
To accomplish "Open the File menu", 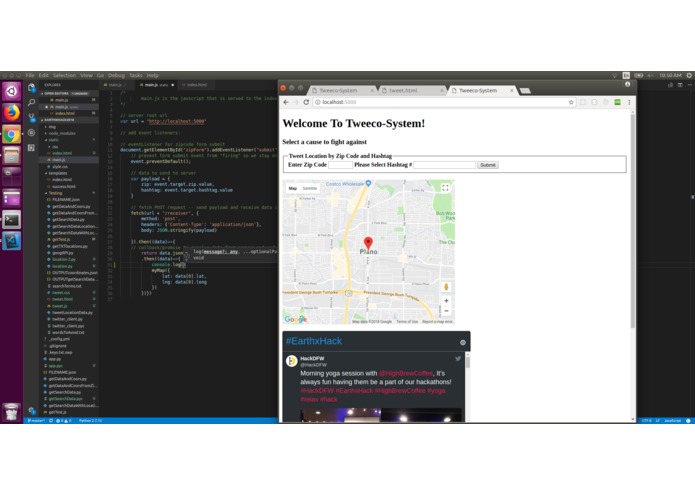I will coord(30,75).
